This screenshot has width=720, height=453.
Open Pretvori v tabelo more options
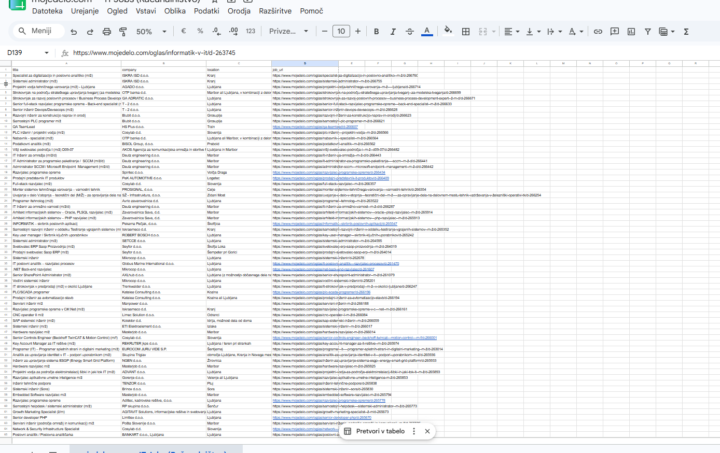point(414,431)
